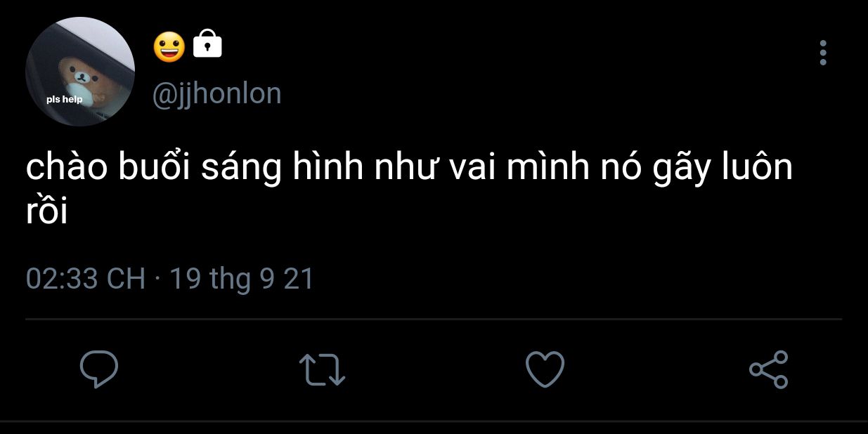Click the 'pls help' caption on avatar

pos(65,99)
